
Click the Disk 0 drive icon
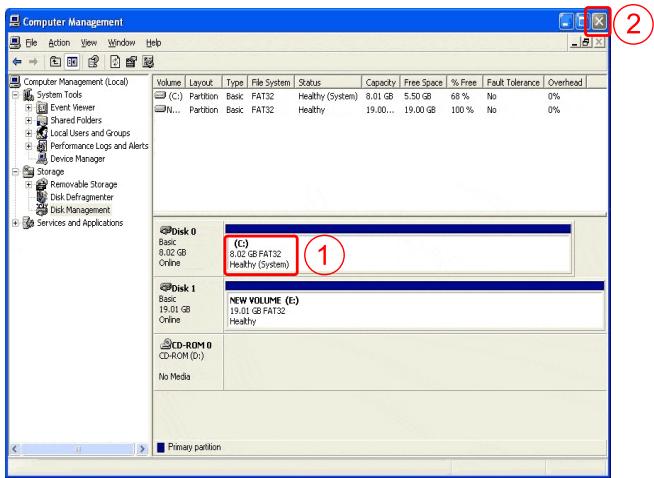pyautogui.click(x=165, y=230)
